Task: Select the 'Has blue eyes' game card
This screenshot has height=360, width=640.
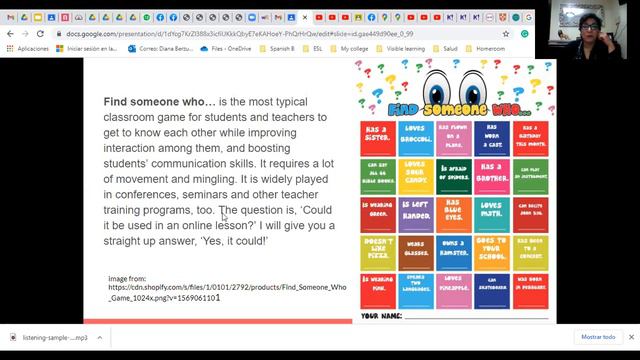Action: pos(454,215)
